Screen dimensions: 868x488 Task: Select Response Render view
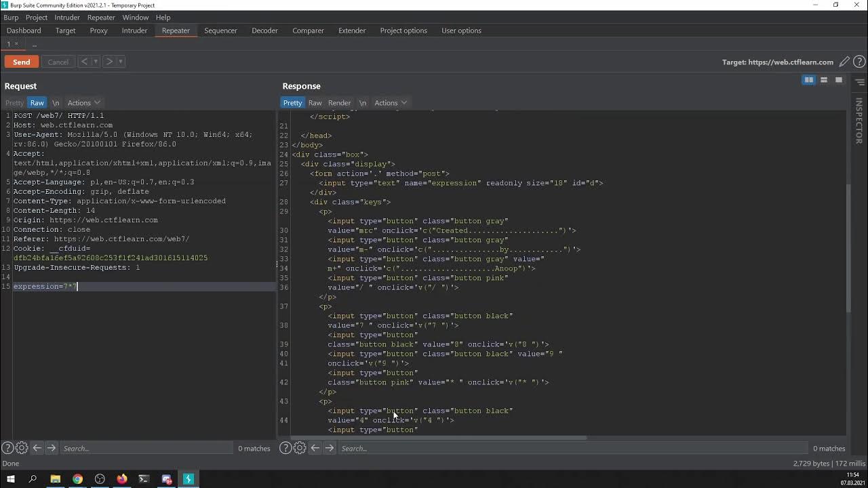coord(339,103)
